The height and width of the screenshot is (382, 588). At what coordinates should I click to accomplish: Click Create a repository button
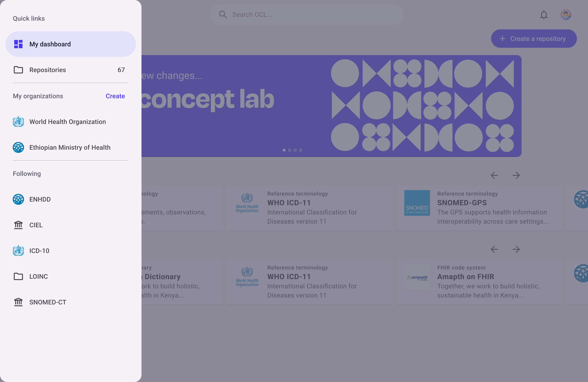pos(534,39)
